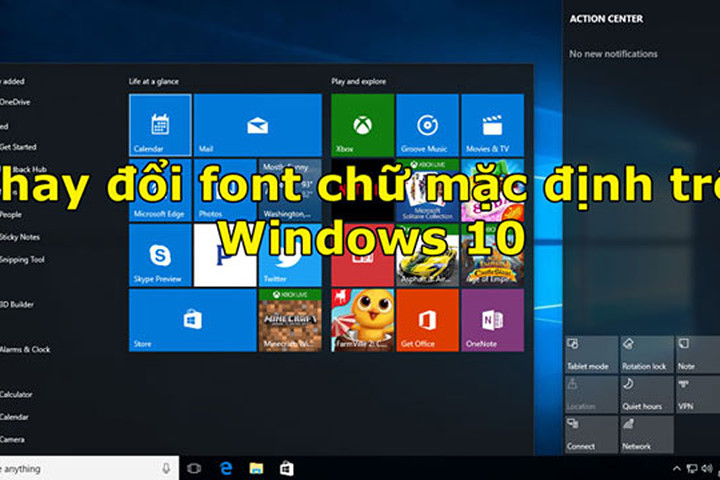Image resolution: width=720 pixels, height=480 pixels.
Task: Open the Store tile
Action: click(192, 320)
